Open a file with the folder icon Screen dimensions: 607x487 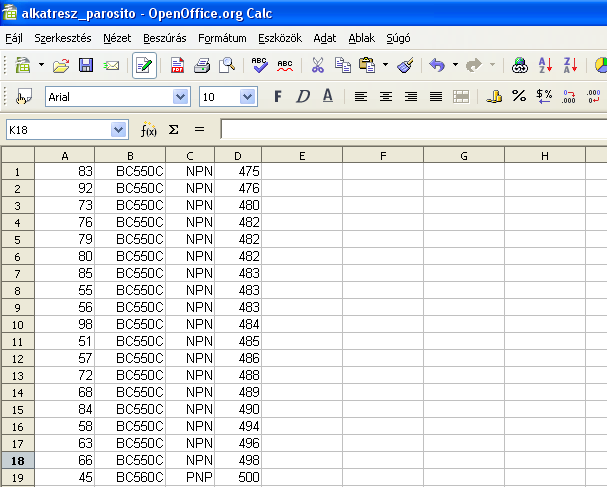coord(61,65)
